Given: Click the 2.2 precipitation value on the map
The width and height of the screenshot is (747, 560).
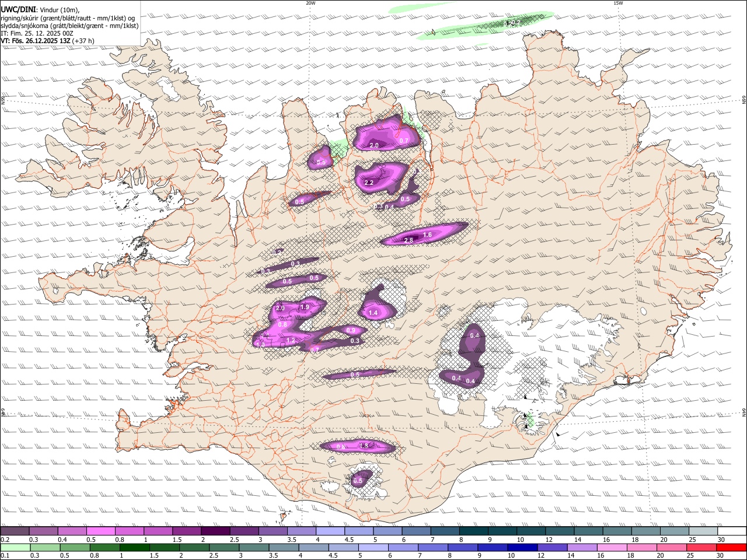Looking at the screenshot, I should coord(369,183).
